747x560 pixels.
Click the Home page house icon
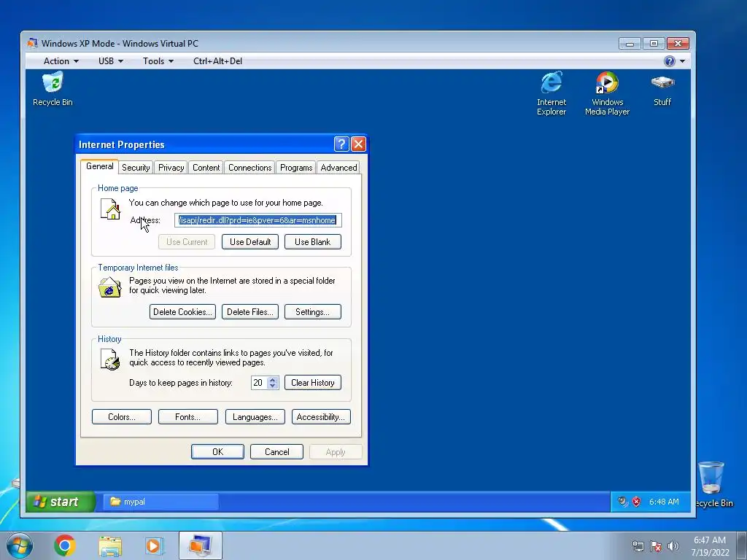pyautogui.click(x=110, y=209)
